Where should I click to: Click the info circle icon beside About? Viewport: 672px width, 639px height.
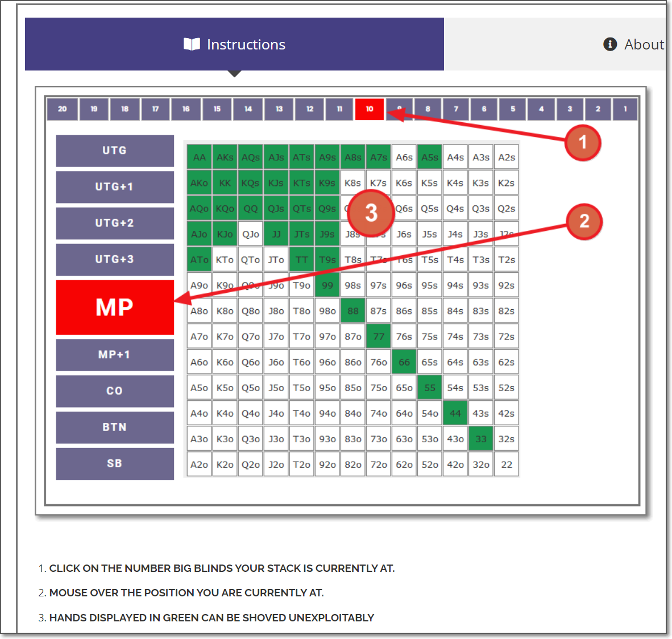[x=609, y=44]
